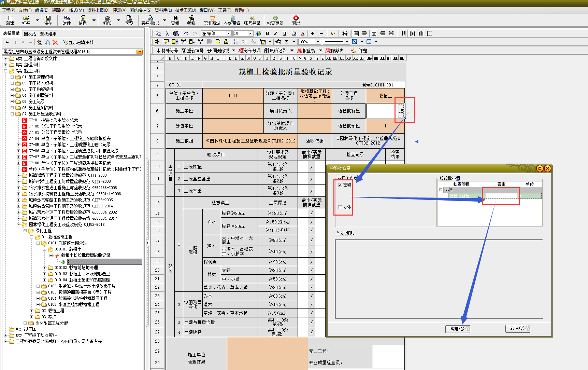Toggle bold formatting B
Screen dimensions: 588x370
click(267, 33)
